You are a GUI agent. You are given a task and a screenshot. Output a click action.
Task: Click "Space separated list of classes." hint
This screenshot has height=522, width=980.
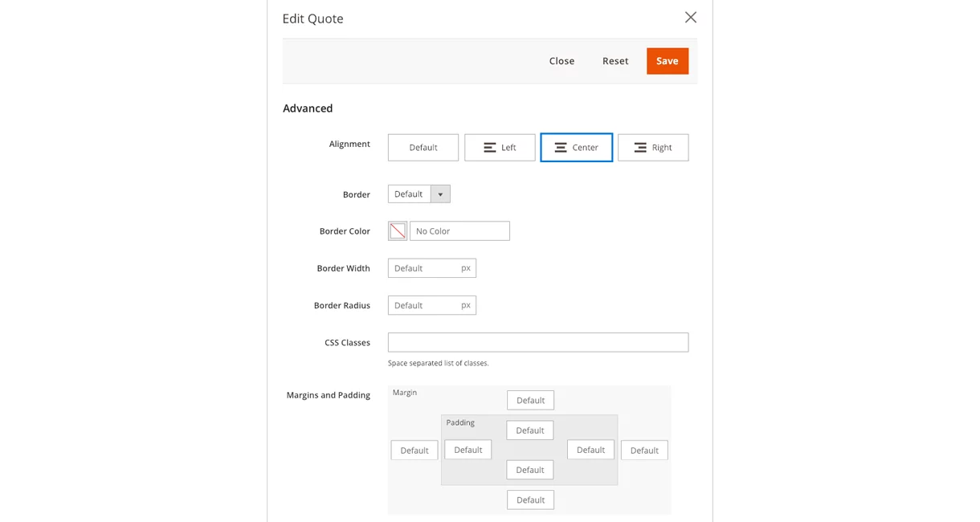[x=439, y=363]
